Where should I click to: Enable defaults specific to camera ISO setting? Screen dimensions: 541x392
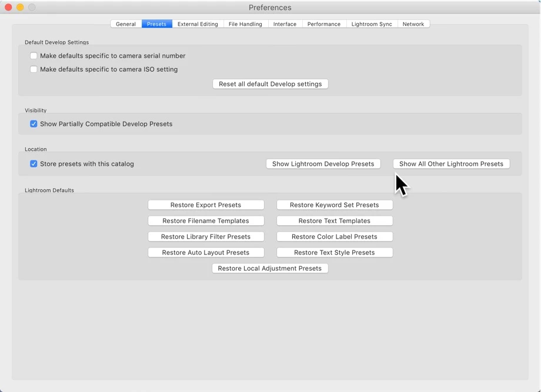pos(34,69)
